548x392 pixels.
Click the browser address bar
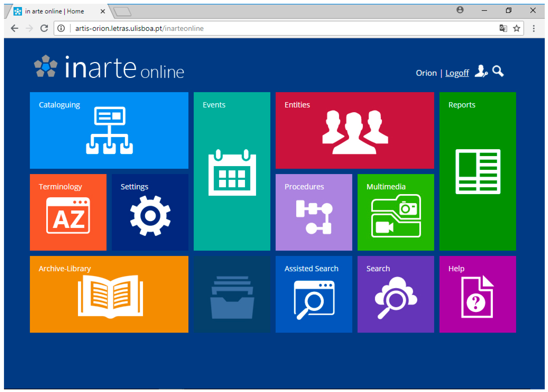(x=266, y=28)
